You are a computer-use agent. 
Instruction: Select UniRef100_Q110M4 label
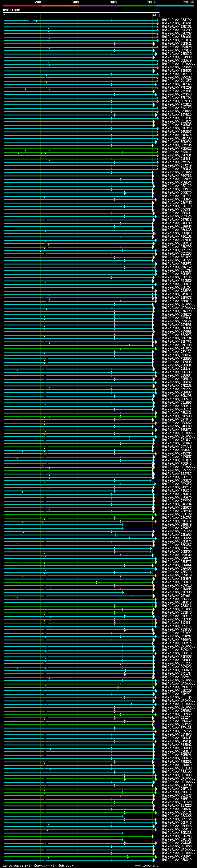pyautogui.click(x=177, y=91)
